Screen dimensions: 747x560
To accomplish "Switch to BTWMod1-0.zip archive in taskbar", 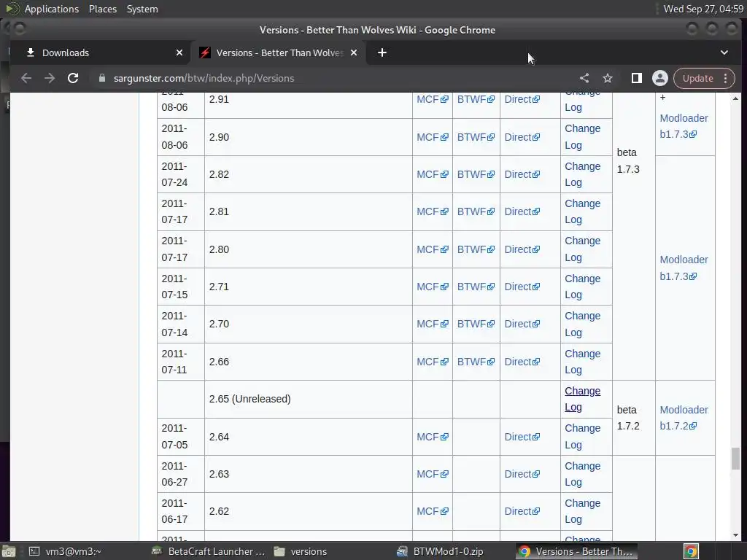I will 440,551.
